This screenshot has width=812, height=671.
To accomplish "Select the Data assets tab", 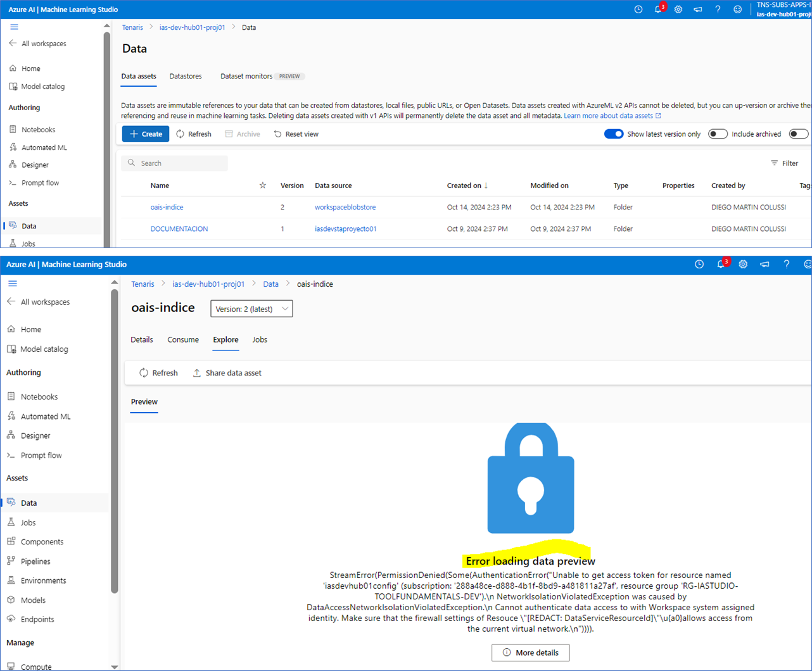I will coord(139,76).
